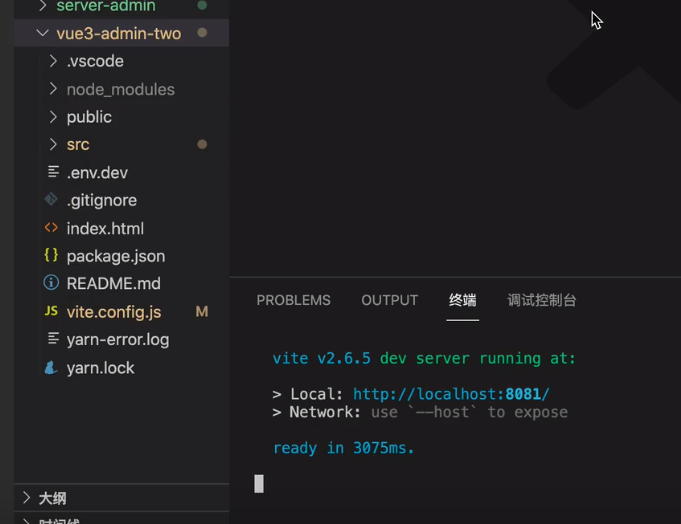Open the package.json file

click(116, 256)
